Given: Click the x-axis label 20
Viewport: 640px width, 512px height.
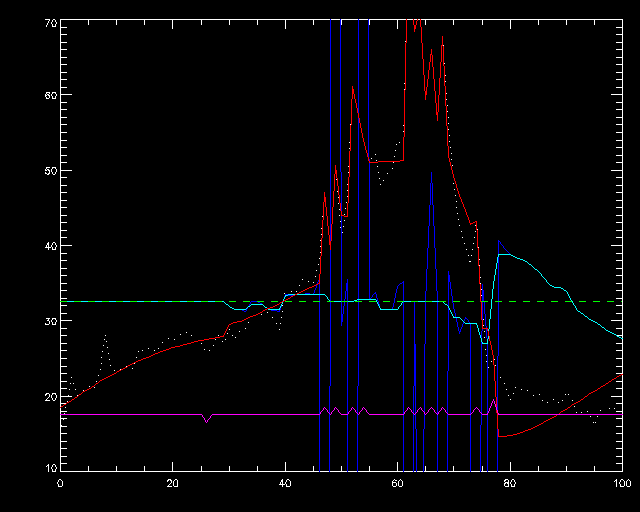Looking at the screenshot, I should click(173, 483).
